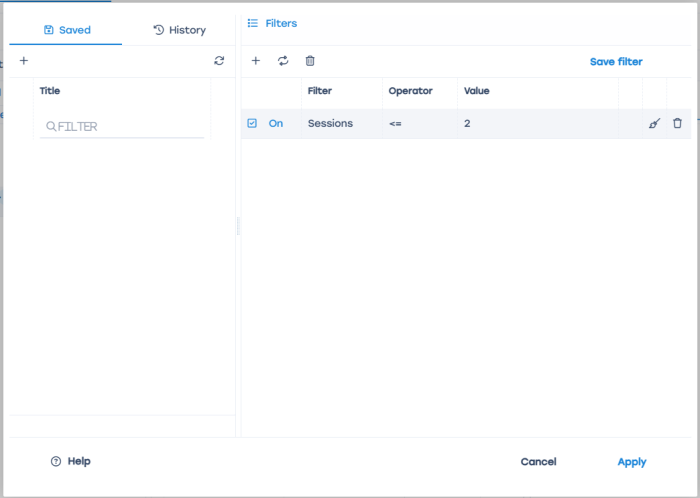Click the Help question mark icon
This screenshot has width=700, height=498.
click(56, 461)
